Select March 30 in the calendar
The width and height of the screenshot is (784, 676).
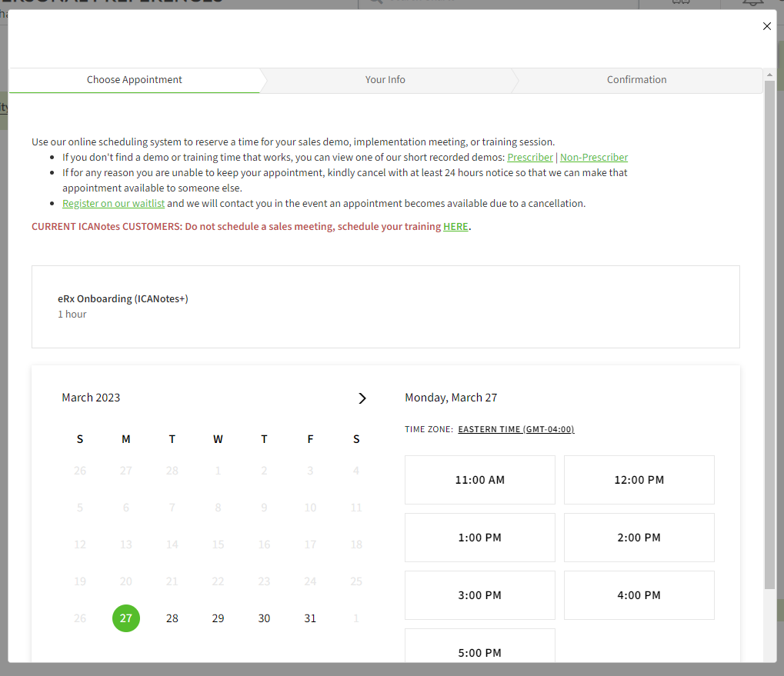(x=264, y=618)
